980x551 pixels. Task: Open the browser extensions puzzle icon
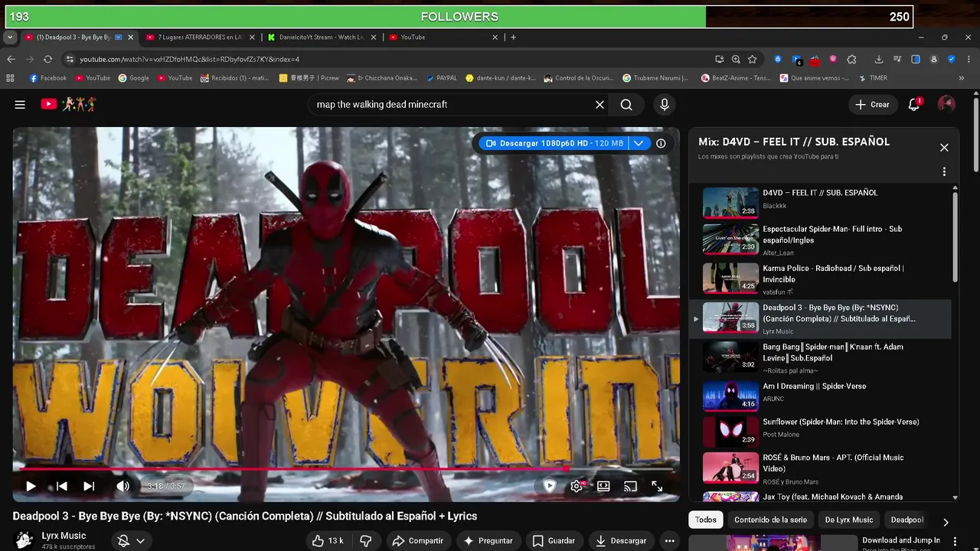[851, 59]
